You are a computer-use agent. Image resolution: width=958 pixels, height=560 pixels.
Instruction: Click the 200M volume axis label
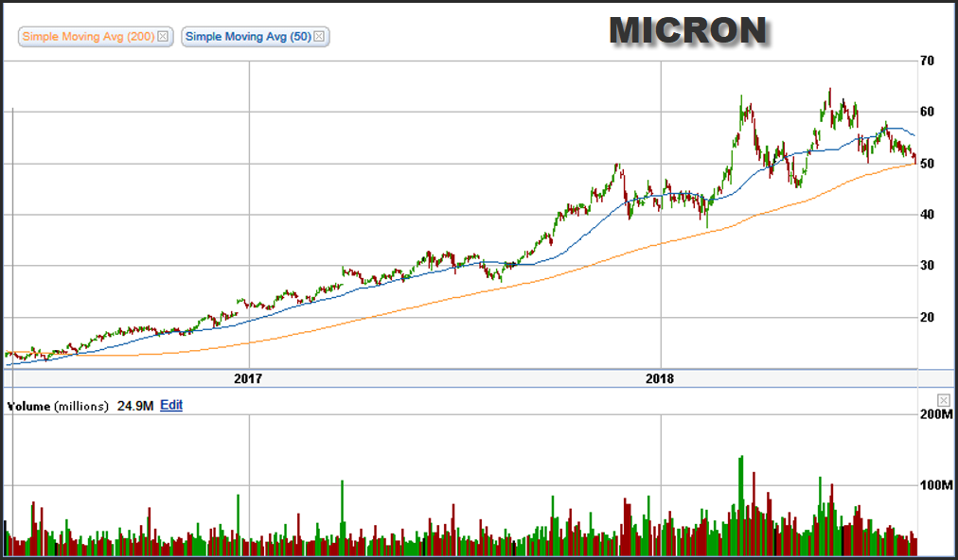[936, 414]
